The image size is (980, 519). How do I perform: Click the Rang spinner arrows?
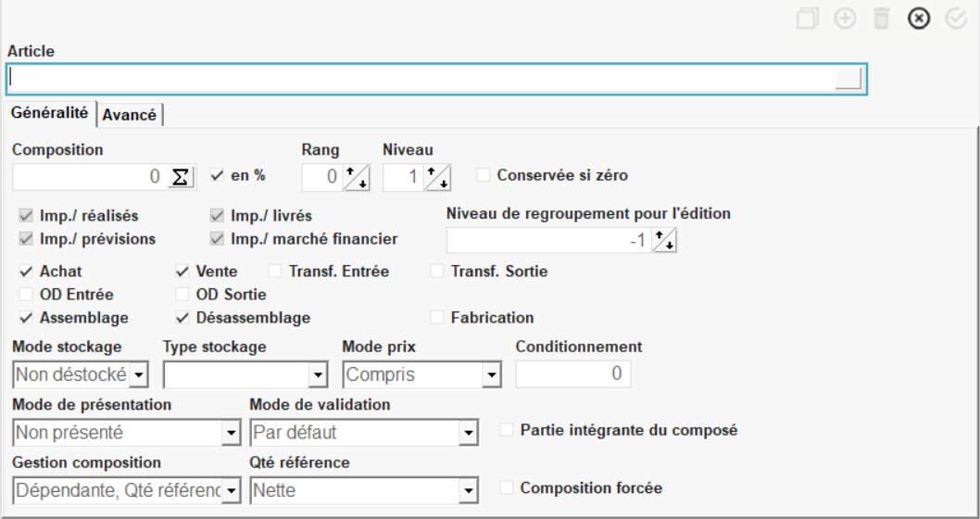click(x=356, y=176)
